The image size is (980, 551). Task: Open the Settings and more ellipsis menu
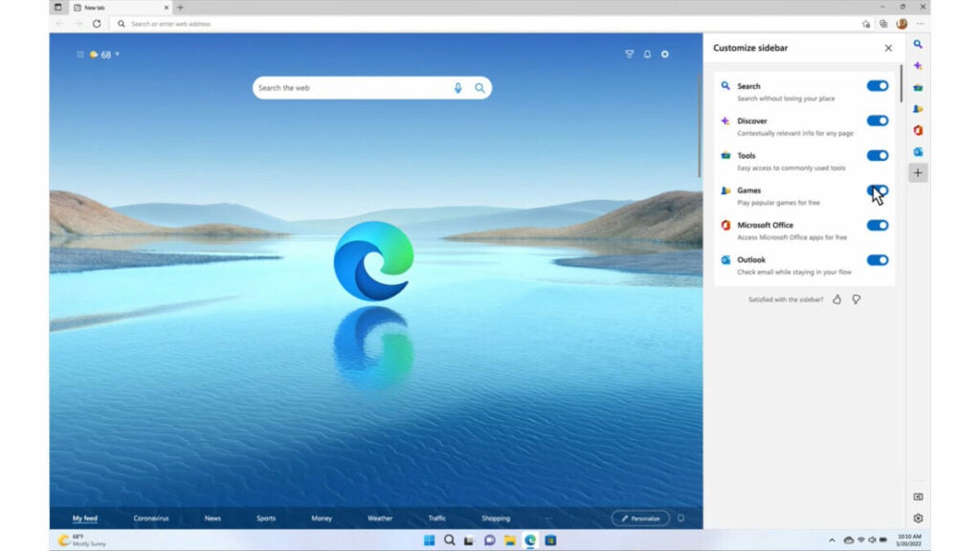point(920,24)
